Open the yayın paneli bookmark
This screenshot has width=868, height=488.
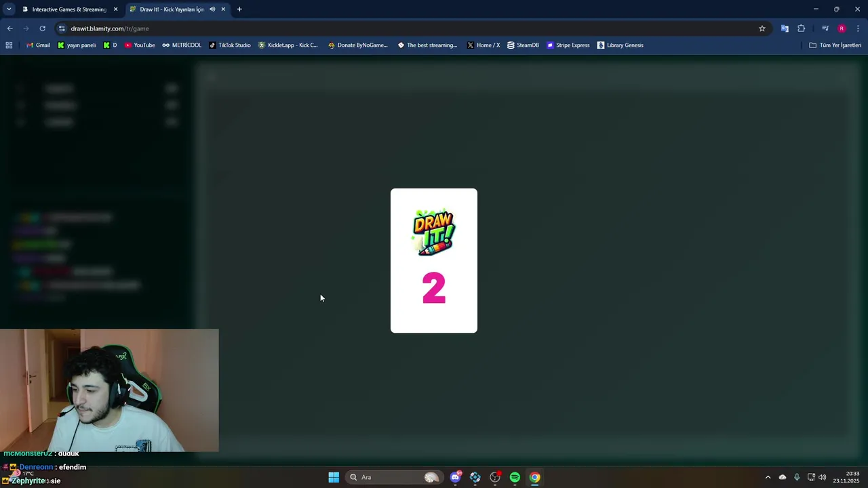[x=77, y=45]
